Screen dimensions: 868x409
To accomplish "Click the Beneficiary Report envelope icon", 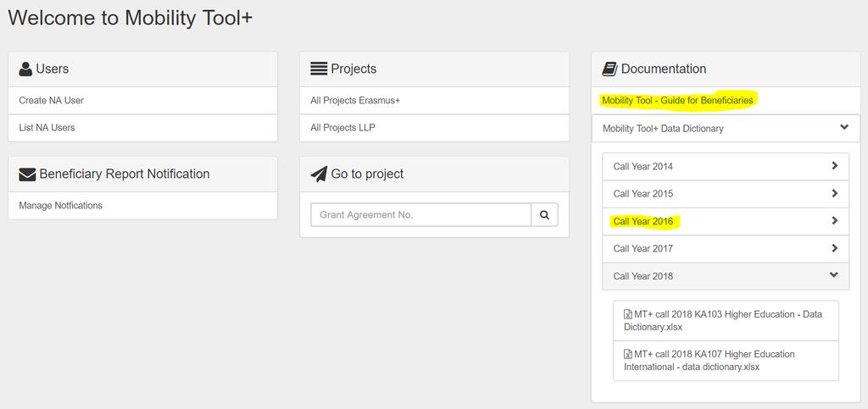I will pos(27,174).
